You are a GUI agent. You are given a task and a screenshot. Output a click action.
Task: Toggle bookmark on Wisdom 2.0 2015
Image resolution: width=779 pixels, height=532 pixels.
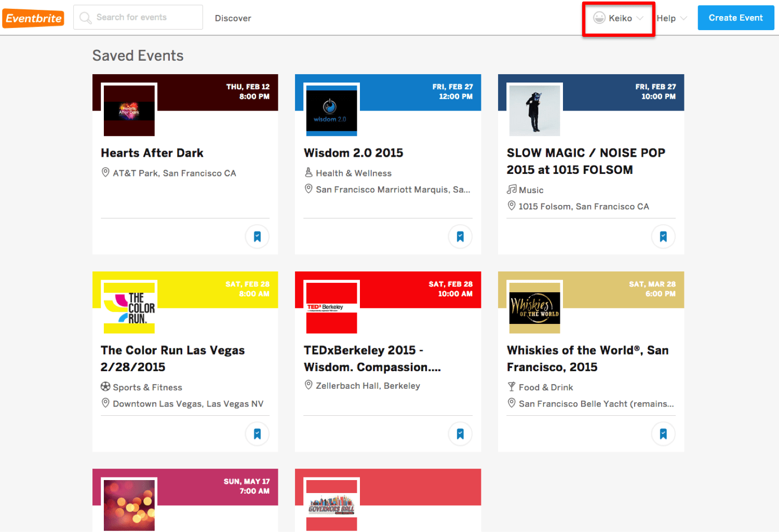(x=460, y=237)
